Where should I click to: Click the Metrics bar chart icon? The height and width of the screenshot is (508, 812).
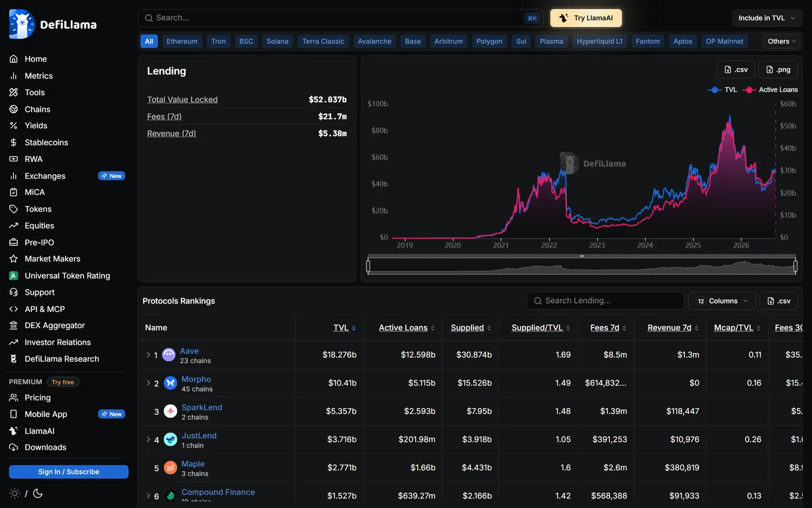(14, 76)
